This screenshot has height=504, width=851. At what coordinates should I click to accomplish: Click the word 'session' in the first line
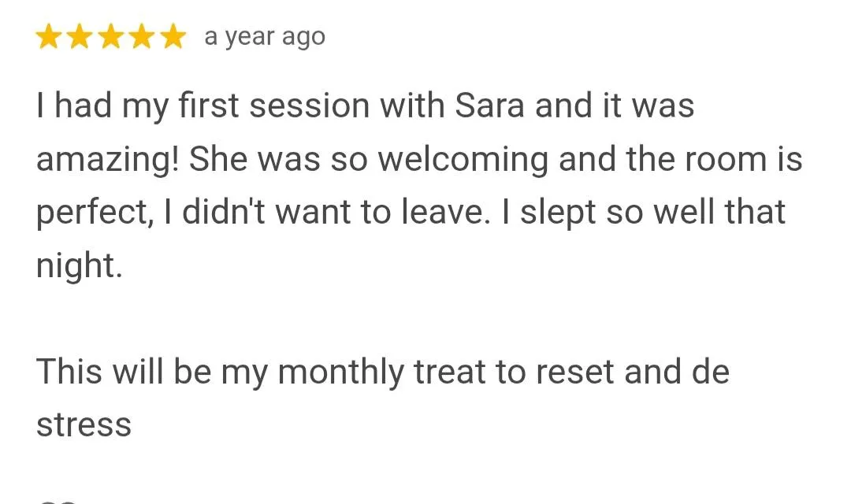310,106
